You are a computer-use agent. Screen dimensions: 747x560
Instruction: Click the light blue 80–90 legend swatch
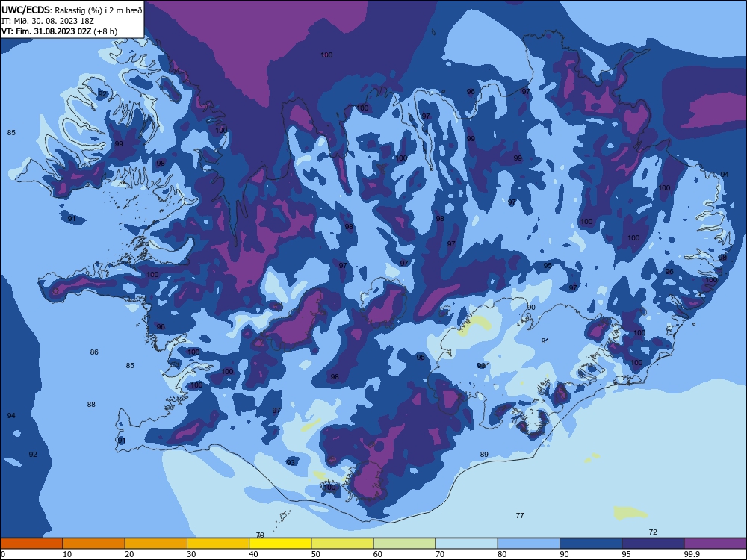pos(529,544)
